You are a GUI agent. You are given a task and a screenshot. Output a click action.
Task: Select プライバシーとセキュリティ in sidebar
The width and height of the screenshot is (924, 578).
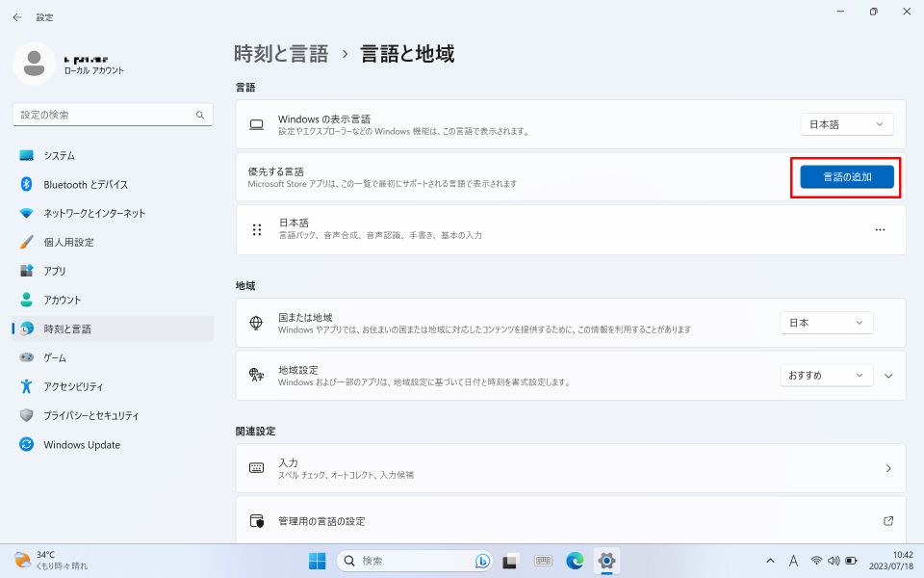pos(113,415)
